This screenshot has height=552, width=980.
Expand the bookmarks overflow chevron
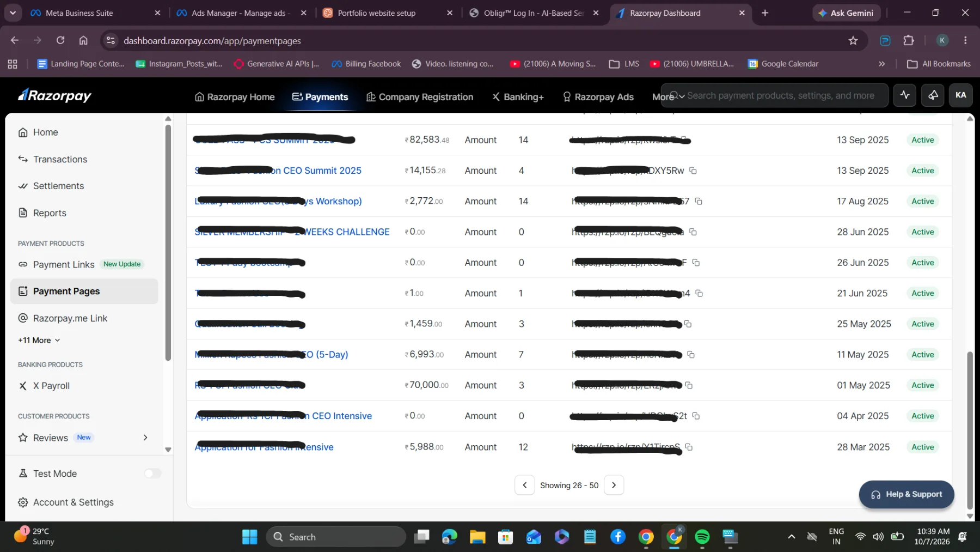[881, 64]
